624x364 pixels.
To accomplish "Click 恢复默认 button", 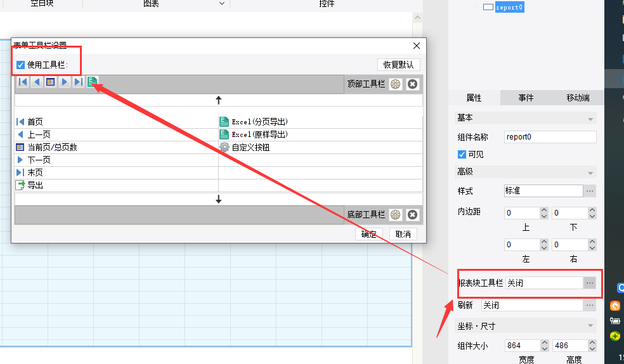I will (398, 65).
